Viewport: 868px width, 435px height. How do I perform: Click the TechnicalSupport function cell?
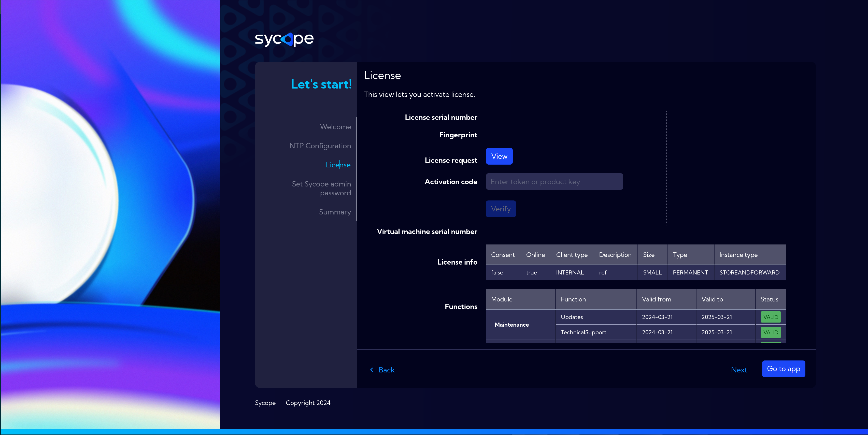(x=596, y=332)
